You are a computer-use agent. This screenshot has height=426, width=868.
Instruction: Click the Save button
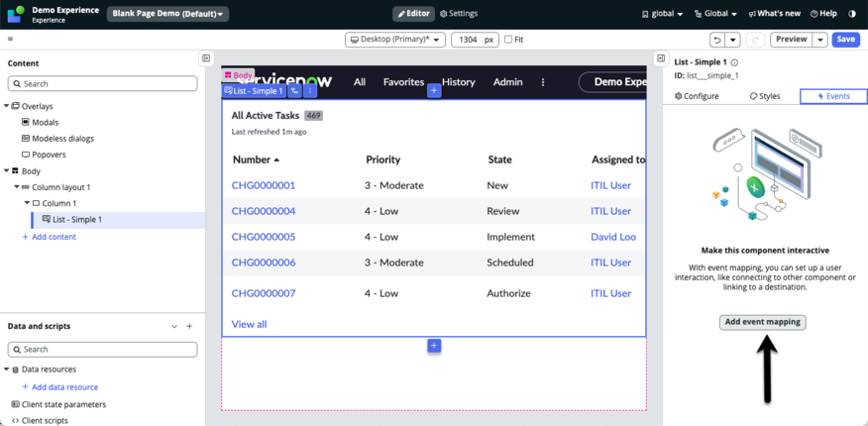[x=846, y=40]
